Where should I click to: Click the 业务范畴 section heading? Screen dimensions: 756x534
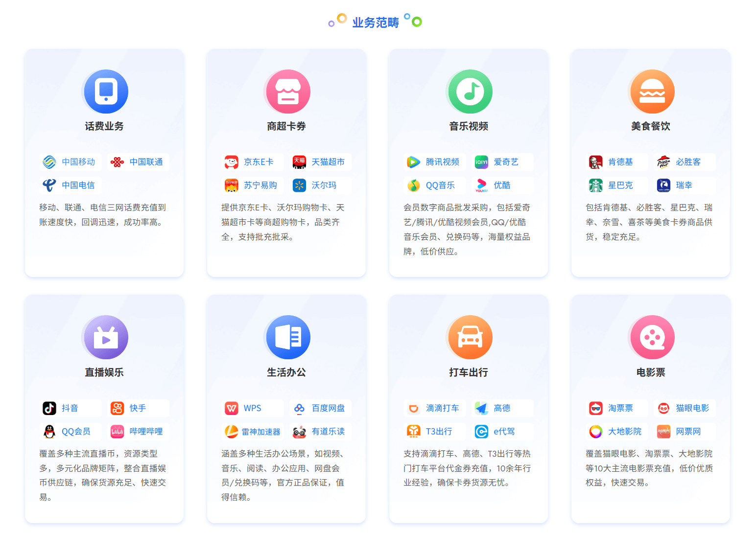(376, 23)
